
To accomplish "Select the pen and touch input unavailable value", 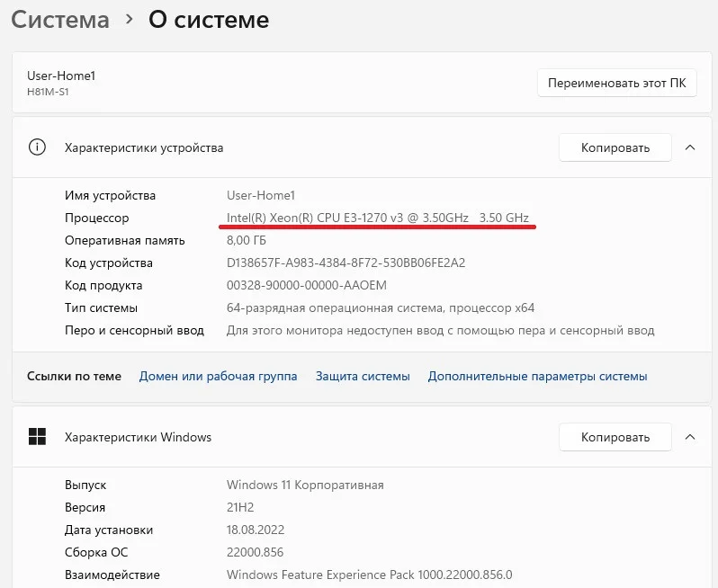I will 441,330.
